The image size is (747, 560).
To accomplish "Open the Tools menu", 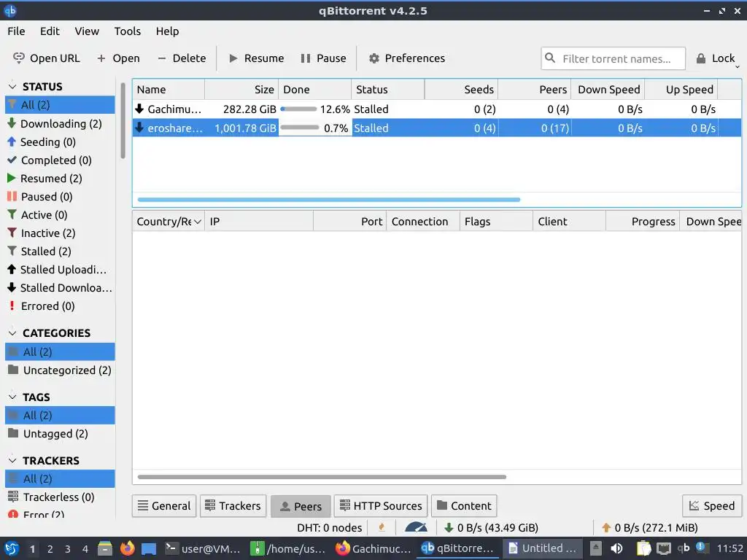I will tap(127, 31).
